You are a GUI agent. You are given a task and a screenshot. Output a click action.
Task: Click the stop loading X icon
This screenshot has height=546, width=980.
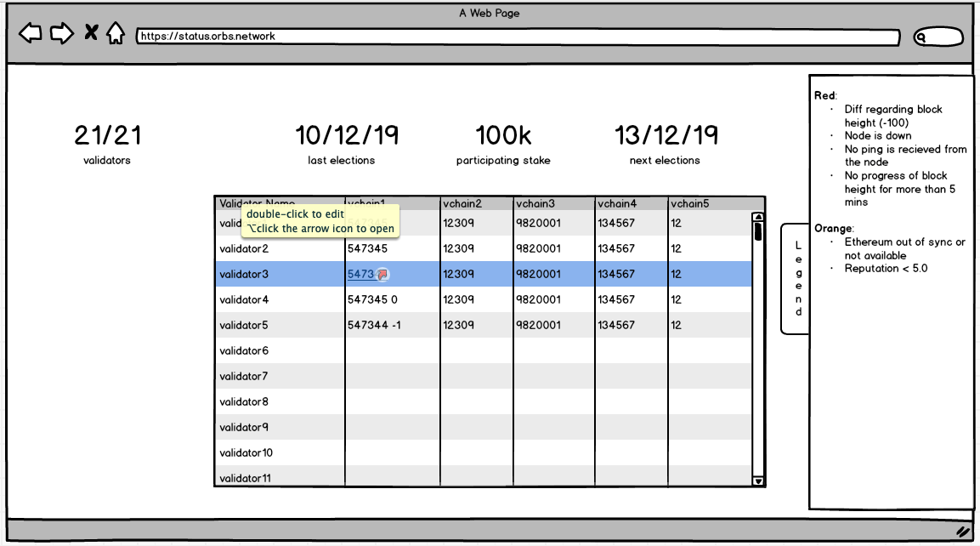click(91, 32)
